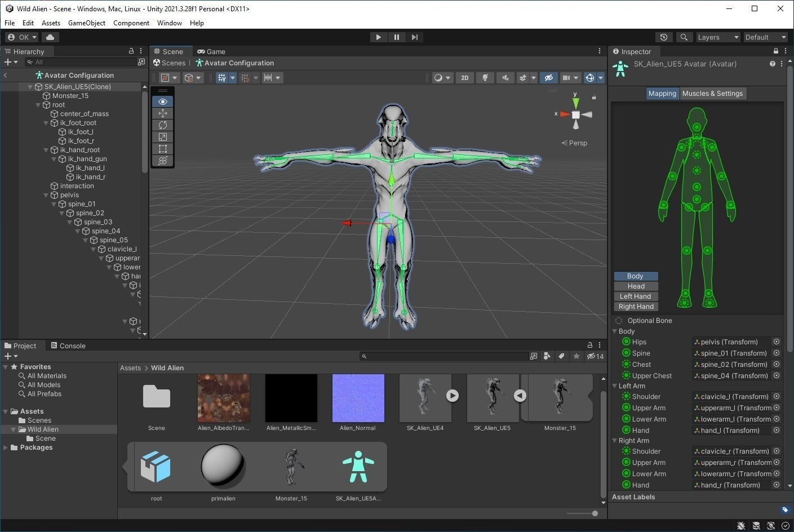Image resolution: width=794 pixels, height=532 pixels.
Task: Click the Right Hand mapping button
Action: (636, 307)
